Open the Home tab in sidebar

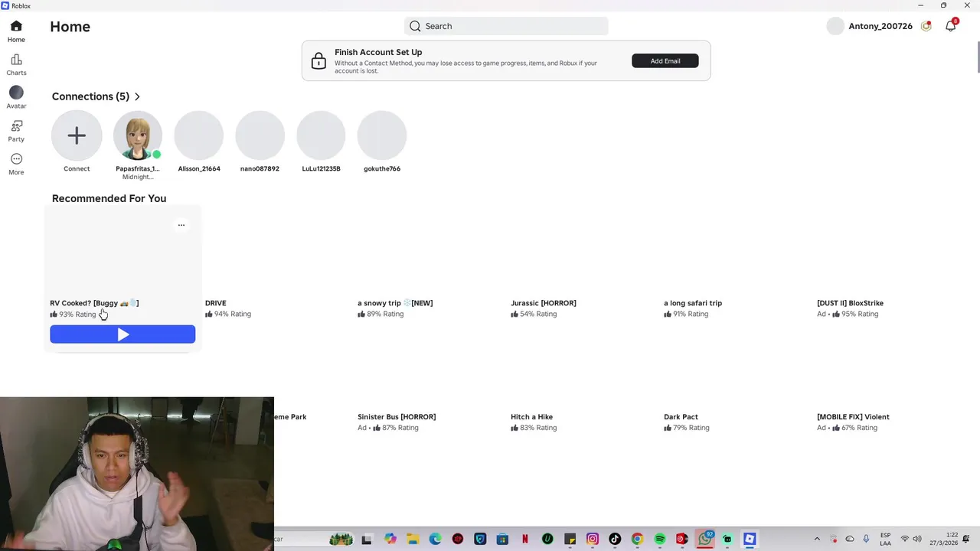(x=16, y=31)
